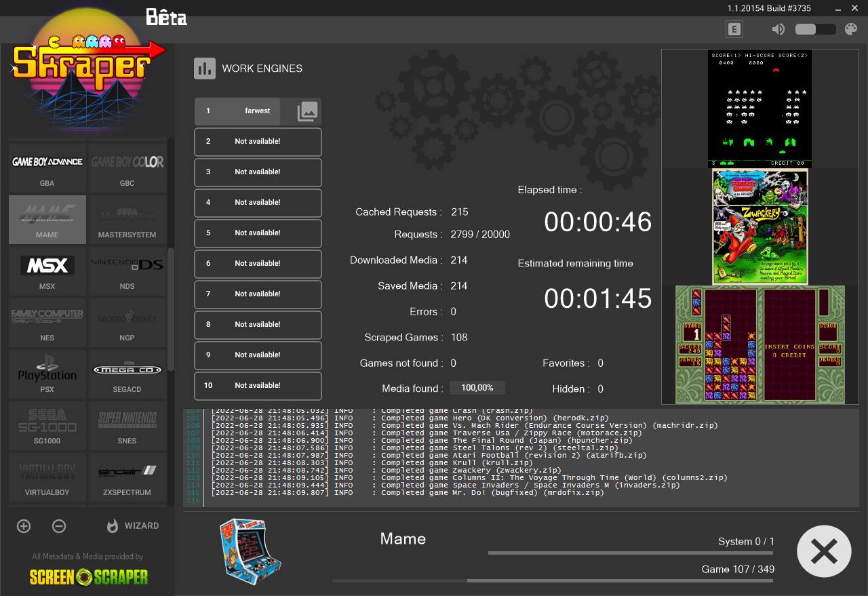The image size is (868, 596).
Task: Click the Mame arcade cabinet image
Action: tap(250, 551)
